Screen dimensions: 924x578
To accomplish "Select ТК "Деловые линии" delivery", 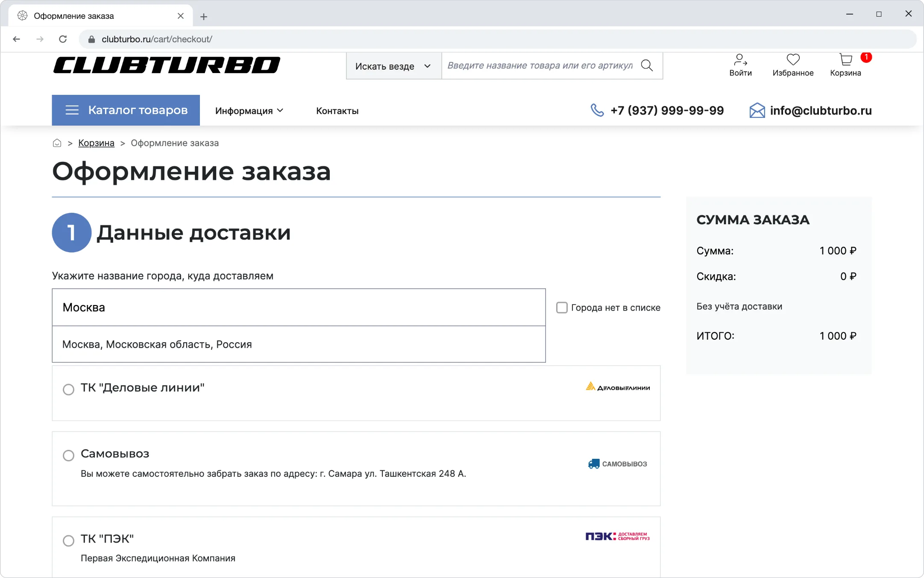I will (x=68, y=390).
